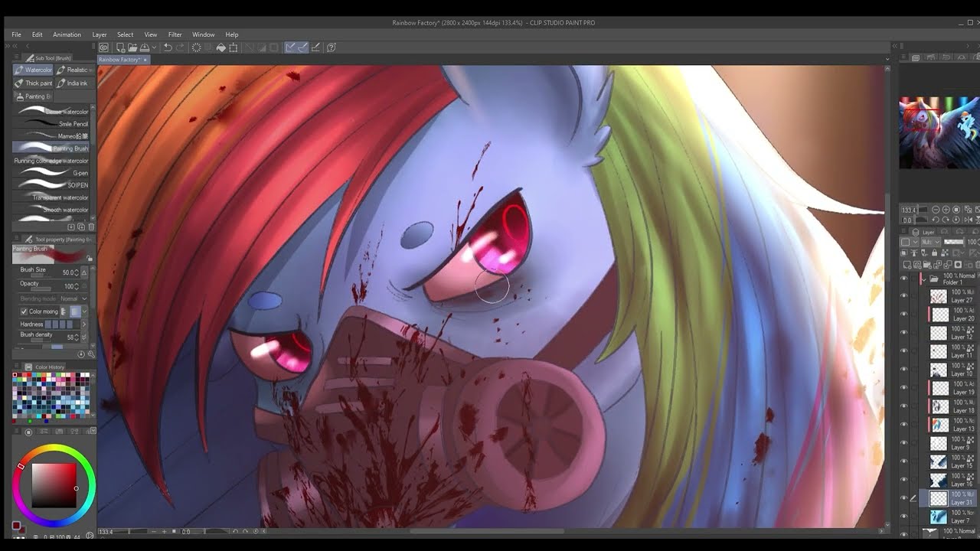Hide Layer 20 with its eye icon

903,315
